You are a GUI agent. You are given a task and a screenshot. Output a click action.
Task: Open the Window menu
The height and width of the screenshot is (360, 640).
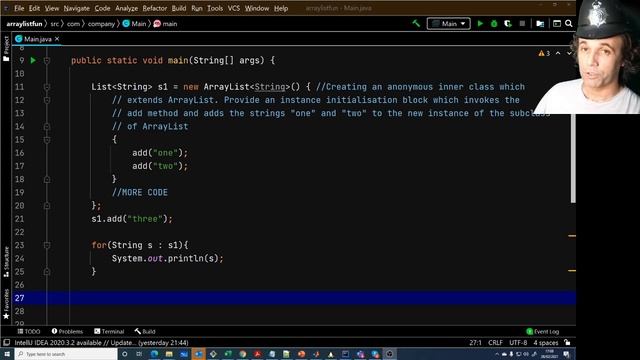[257, 8]
